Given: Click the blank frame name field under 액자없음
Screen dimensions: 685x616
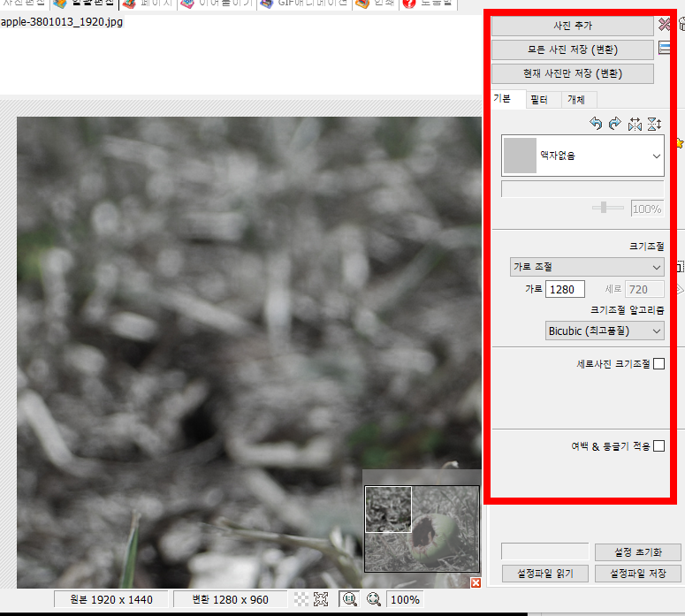Looking at the screenshot, I should pyautogui.click(x=582, y=189).
